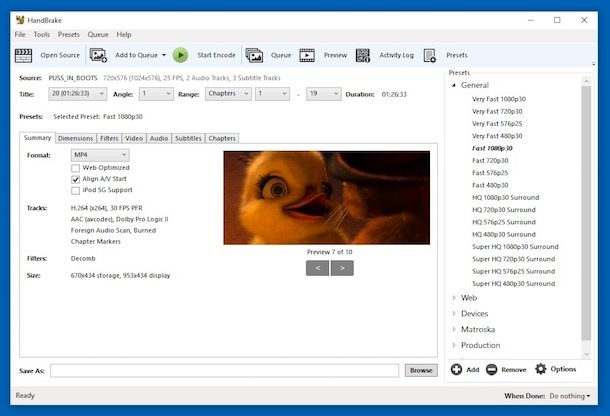610x416 pixels.
Task: Select Fast 720p30 preset
Action: (490, 161)
